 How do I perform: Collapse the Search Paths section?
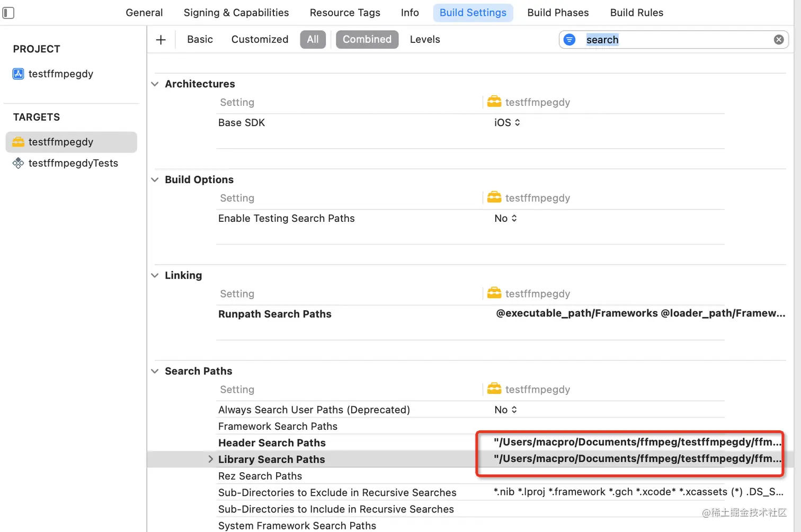[155, 372]
